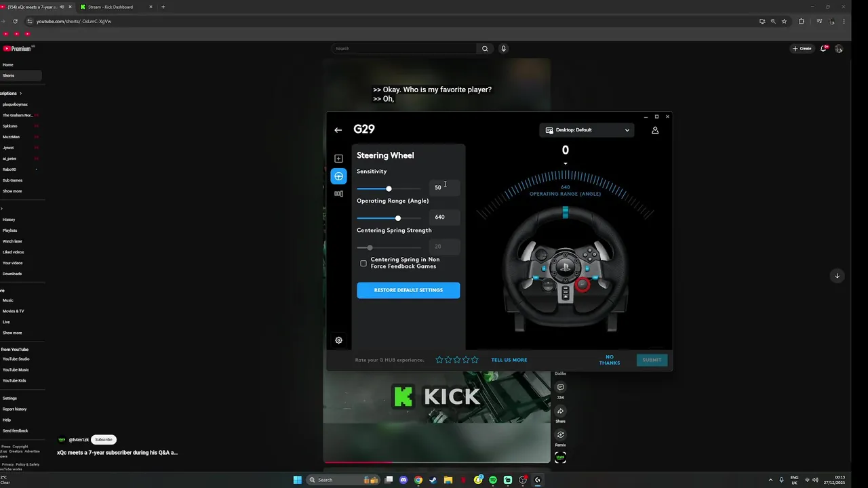Screen dimensions: 868x488
Task: Click the G29 wheel image
Action: [566, 270]
